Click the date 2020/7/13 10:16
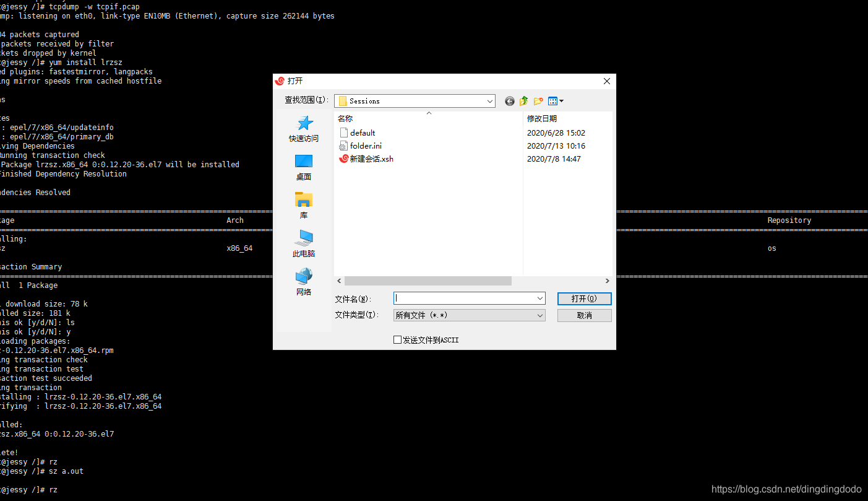Image resolution: width=868 pixels, height=501 pixels. (556, 146)
